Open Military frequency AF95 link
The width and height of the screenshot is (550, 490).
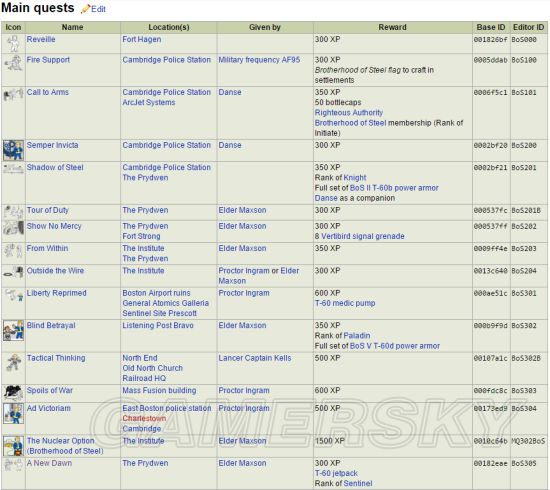pyautogui.click(x=259, y=60)
